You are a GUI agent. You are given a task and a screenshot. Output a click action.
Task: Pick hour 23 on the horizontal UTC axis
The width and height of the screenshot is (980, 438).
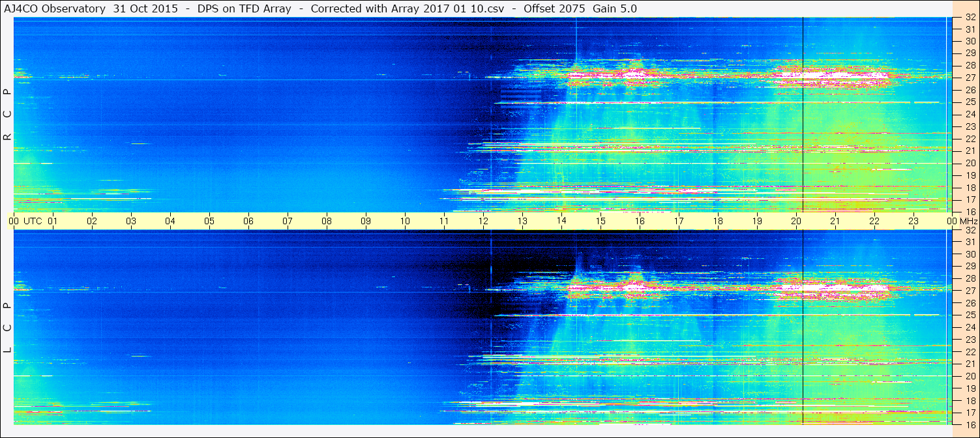913,221
